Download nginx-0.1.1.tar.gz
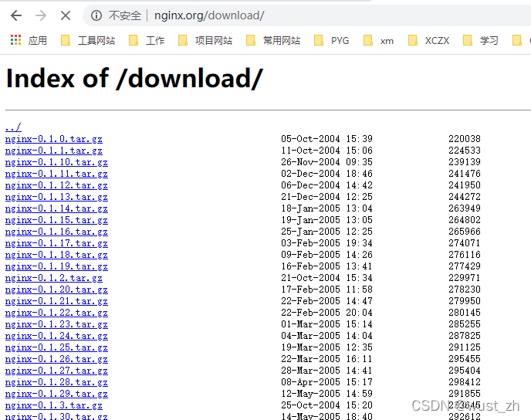 pyautogui.click(x=53, y=151)
